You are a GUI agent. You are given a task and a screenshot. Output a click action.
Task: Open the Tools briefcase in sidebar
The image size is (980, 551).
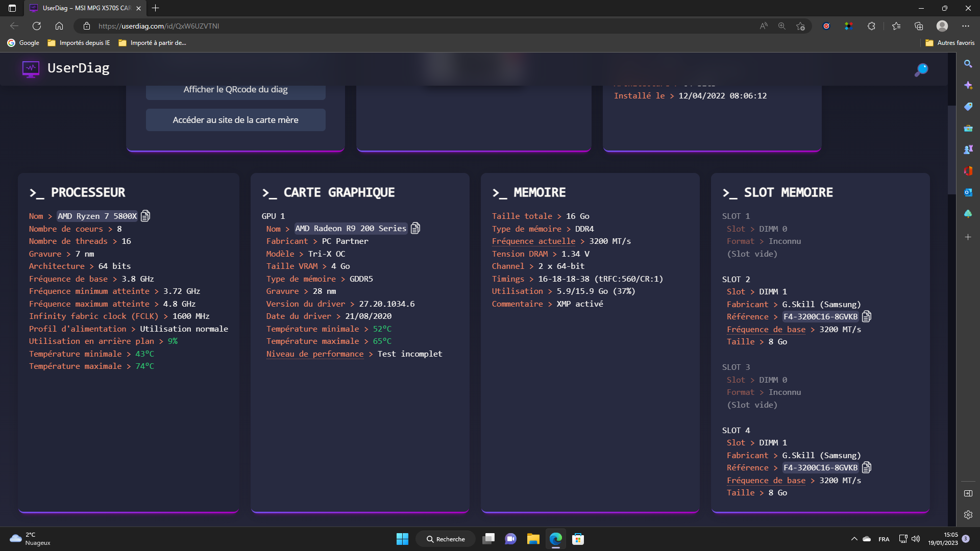pyautogui.click(x=968, y=128)
